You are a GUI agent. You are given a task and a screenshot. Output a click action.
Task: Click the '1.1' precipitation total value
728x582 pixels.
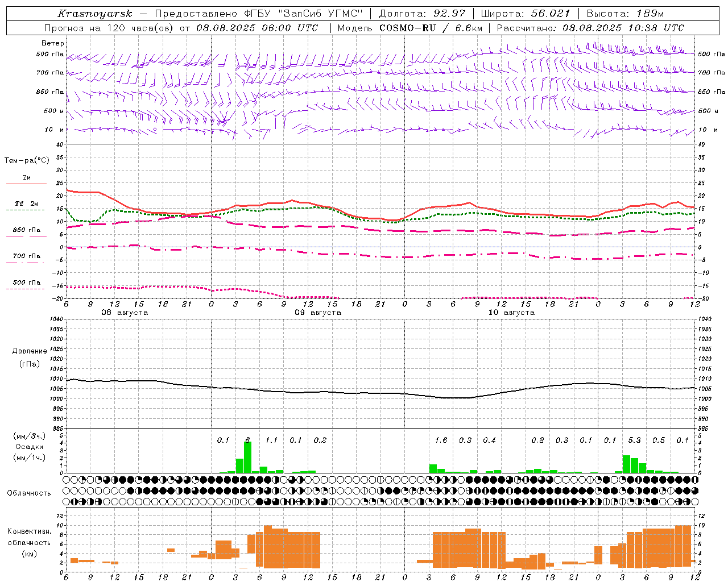point(271,440)
